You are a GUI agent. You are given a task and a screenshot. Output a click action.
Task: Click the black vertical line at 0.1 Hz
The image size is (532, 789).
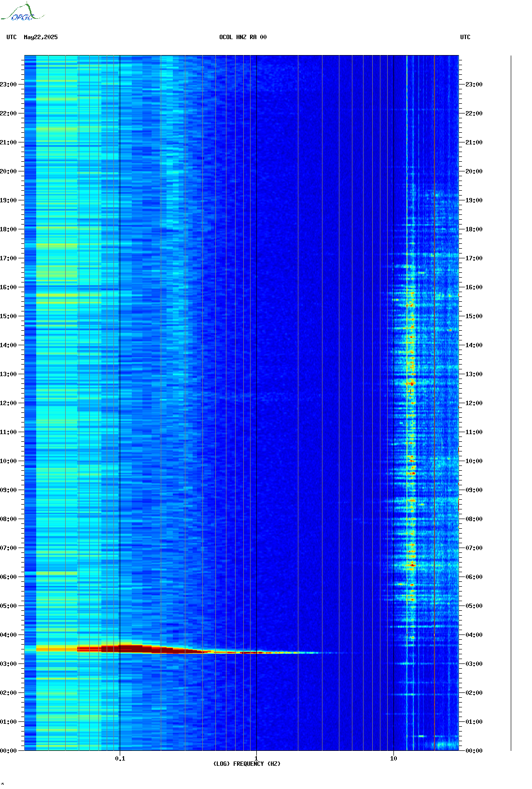coord(120,386)
